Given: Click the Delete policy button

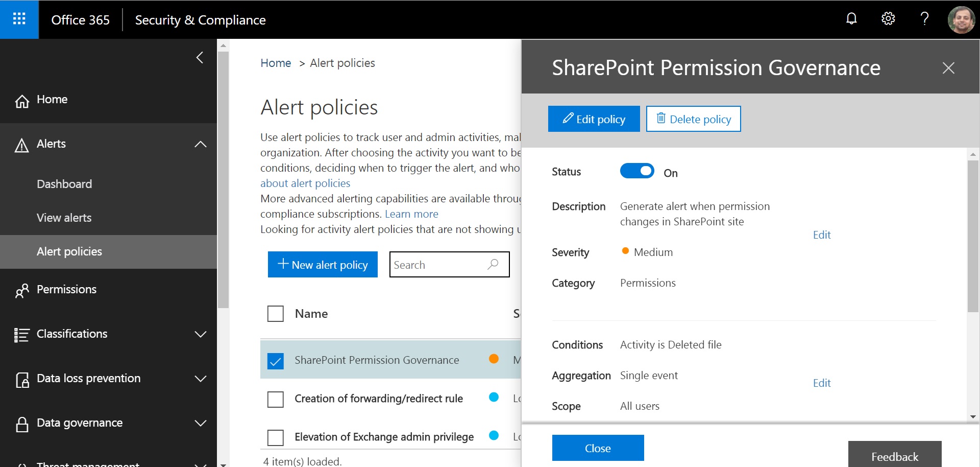Looking at the screenshot, I should pyautogui.click(x=694, y=119).
